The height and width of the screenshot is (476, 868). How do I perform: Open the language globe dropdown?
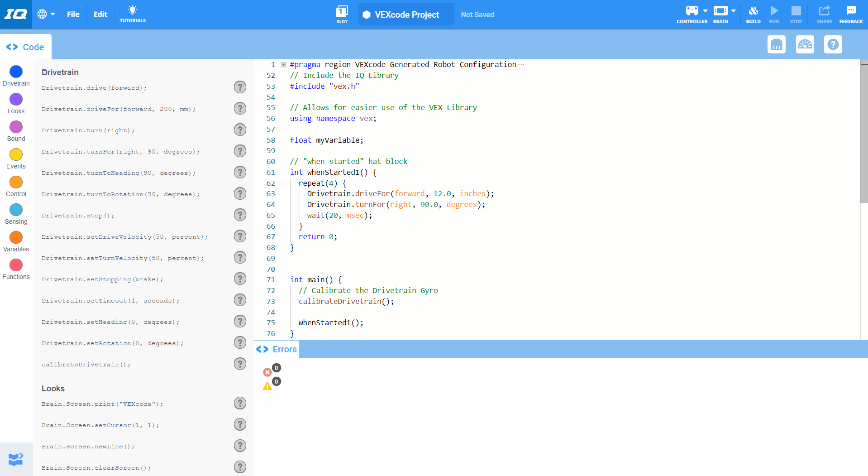46,14
